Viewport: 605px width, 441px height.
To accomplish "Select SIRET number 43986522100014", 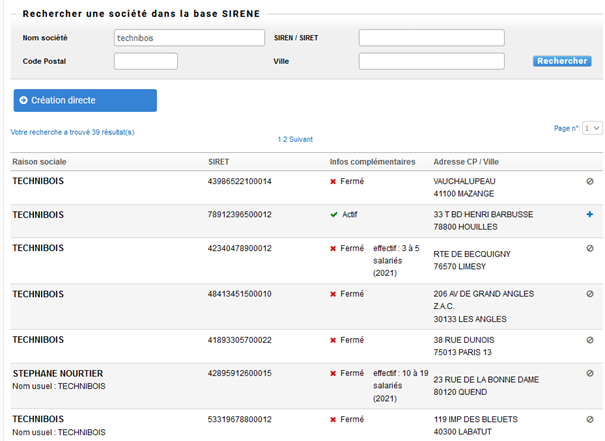I will click(240, 181).
